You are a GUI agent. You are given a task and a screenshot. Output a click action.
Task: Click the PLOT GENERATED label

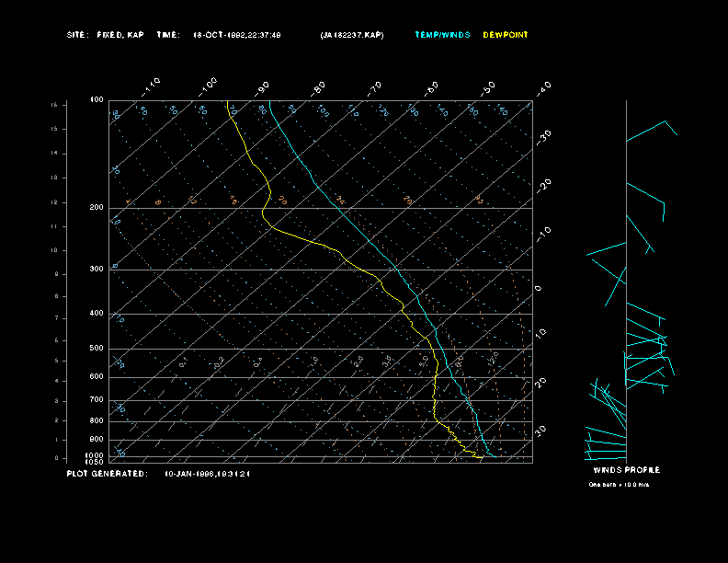[106, 474]
